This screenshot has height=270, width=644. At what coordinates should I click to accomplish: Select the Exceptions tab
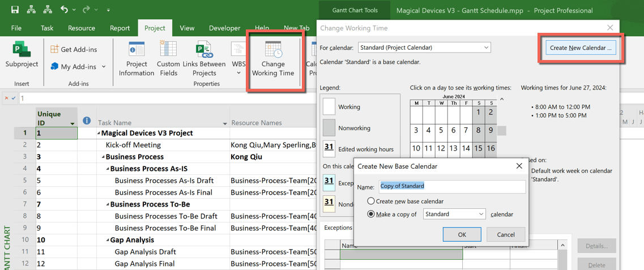339,228
